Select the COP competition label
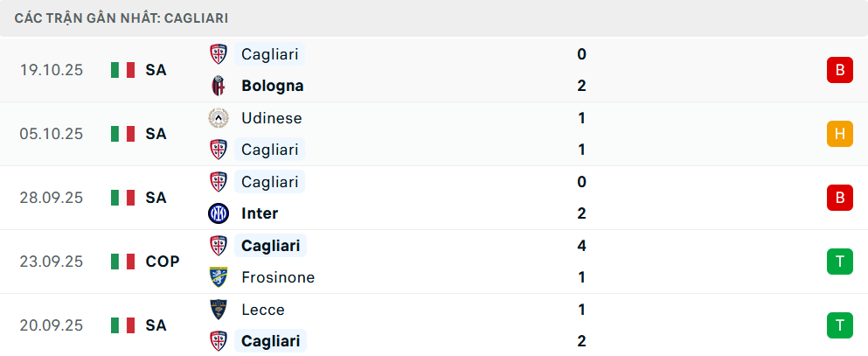 pyautogui.click(x=163, y=262)
